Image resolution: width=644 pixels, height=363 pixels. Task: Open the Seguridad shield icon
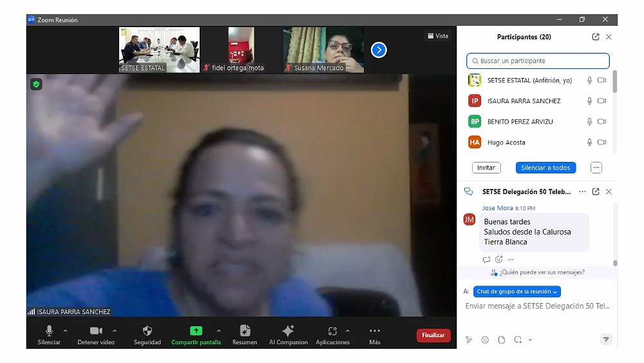point(147,331)
